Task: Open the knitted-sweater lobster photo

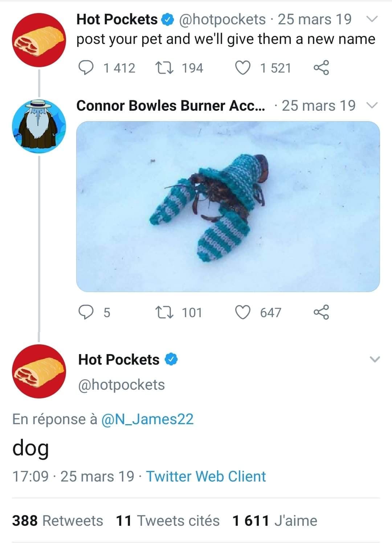Action: coord(228,206)
